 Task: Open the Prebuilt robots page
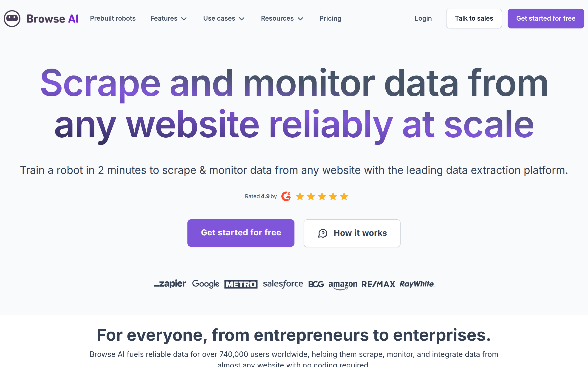[113, 18]
